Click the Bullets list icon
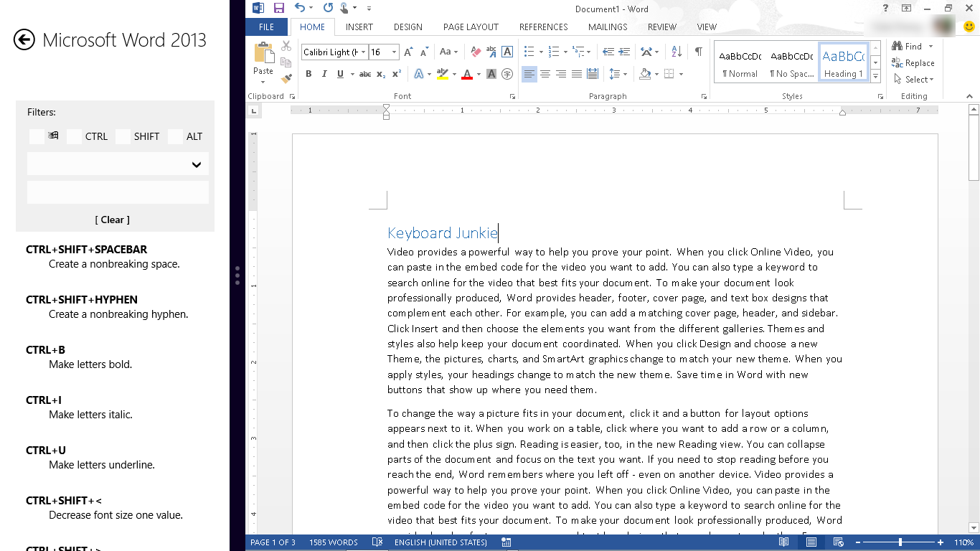Screen dimensions: 980x551 click(x=529, y=52)
